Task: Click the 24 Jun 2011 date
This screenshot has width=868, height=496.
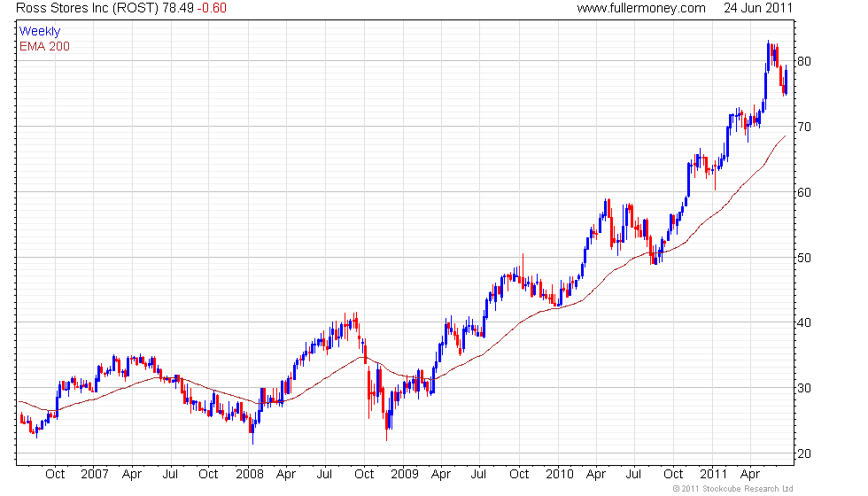Action: click(x=758, y=8)
